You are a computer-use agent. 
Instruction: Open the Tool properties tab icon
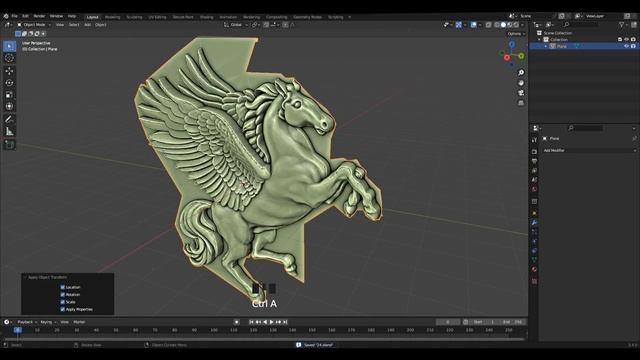pos(534,140)
